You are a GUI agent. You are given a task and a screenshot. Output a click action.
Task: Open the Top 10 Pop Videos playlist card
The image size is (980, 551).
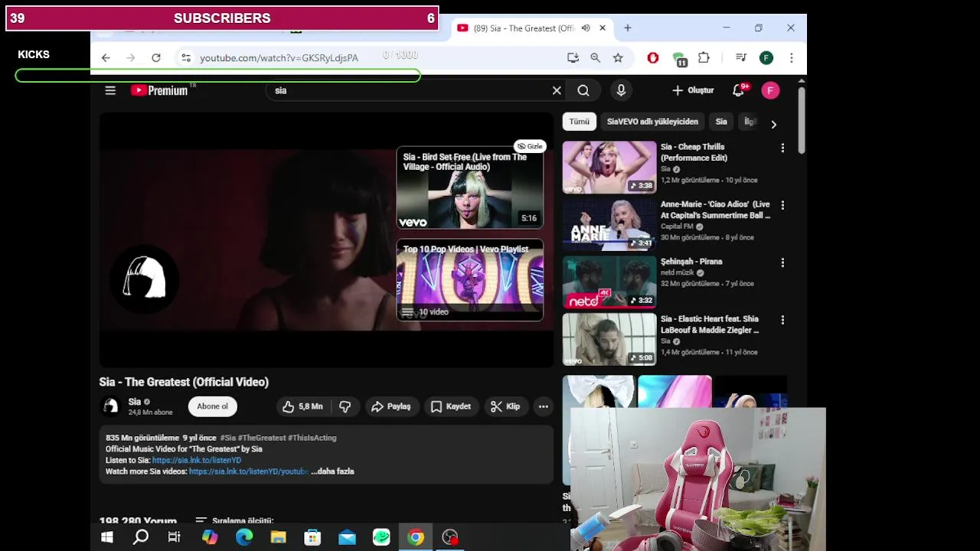pos(470,280)
